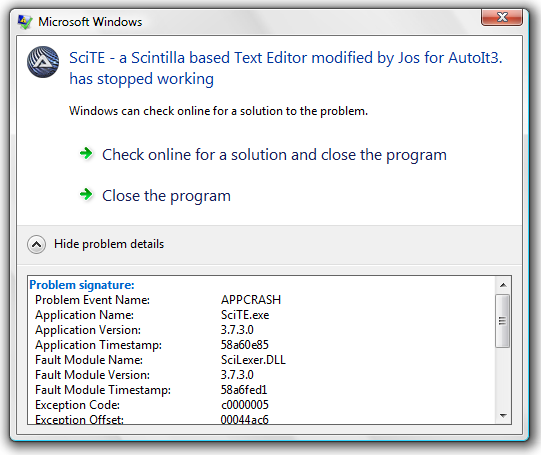Image resolution: width=541 pixels, height=455 pixels.
Task: Select the SciLexer.DLL fault module value
Action: (x=253, y=360)
